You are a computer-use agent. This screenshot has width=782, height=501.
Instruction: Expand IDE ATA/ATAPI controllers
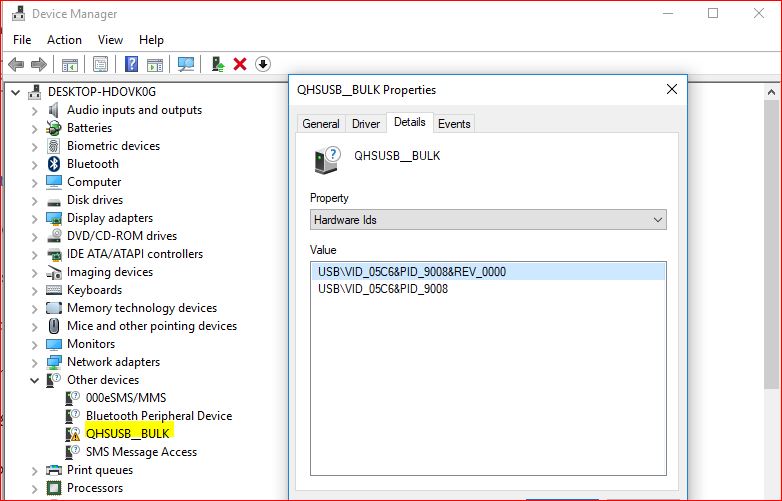34,254
